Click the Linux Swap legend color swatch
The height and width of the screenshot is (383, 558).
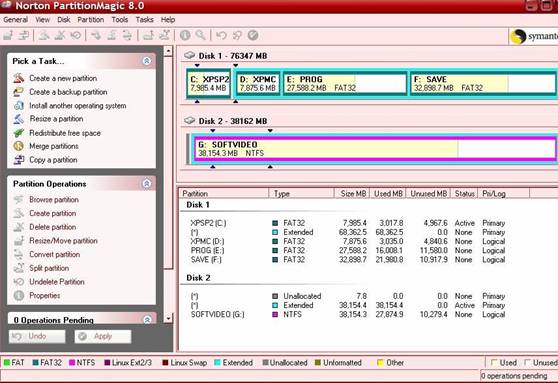pos(165,363)
